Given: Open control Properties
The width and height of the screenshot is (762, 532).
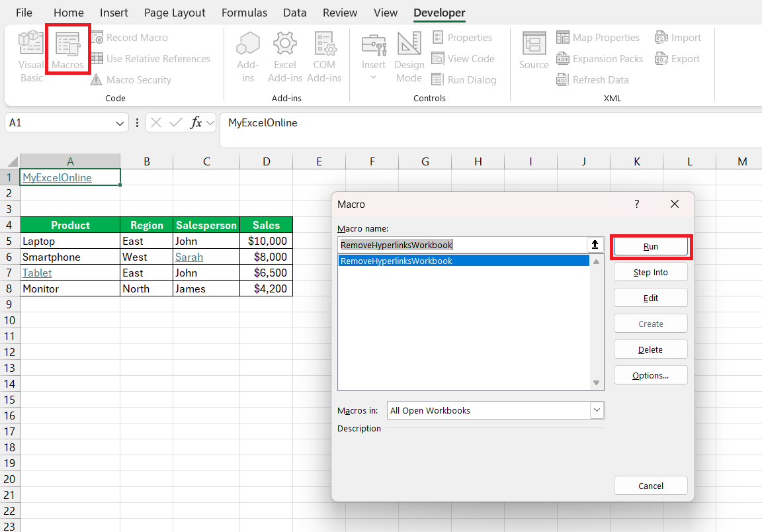Looking at the screenshot, I should click(462, 38).
